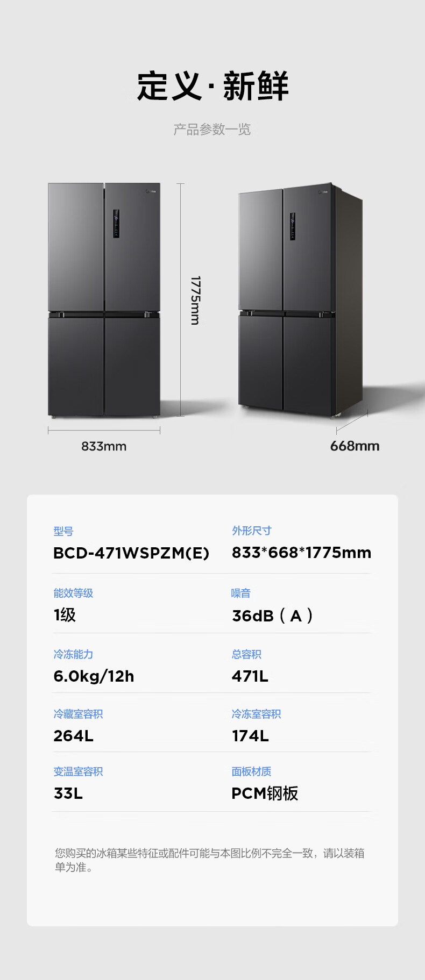Click the 471L total volume value
The height and width of the screenshot is (980, 425).
pos(250,676)
